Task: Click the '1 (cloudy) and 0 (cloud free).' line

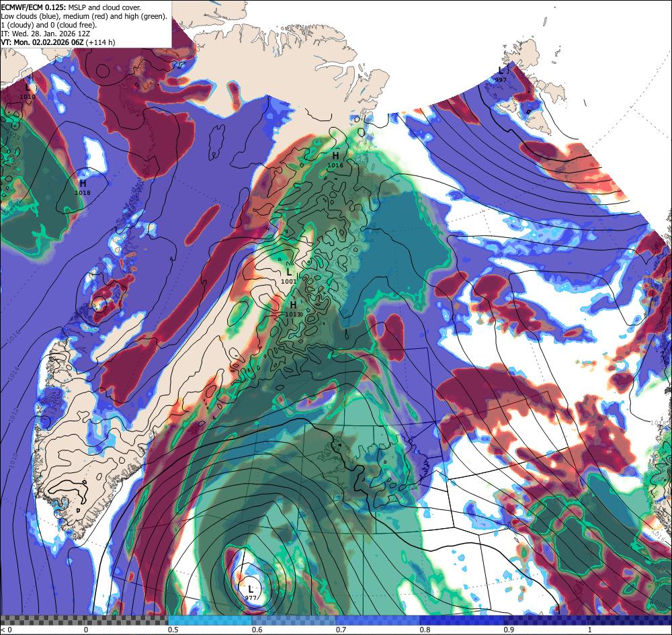Action: (x=49, y=25)
